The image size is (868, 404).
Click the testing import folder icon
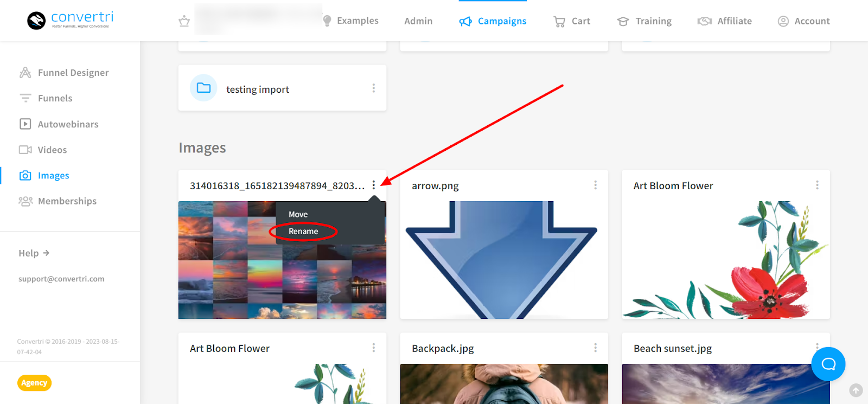[x=203, y=88]
